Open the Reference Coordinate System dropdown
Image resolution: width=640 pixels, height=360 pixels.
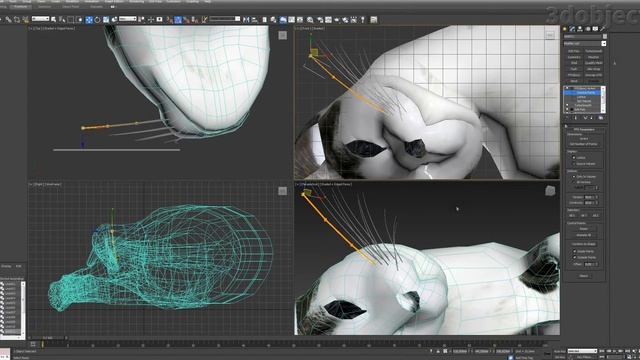tap(127, 19)
